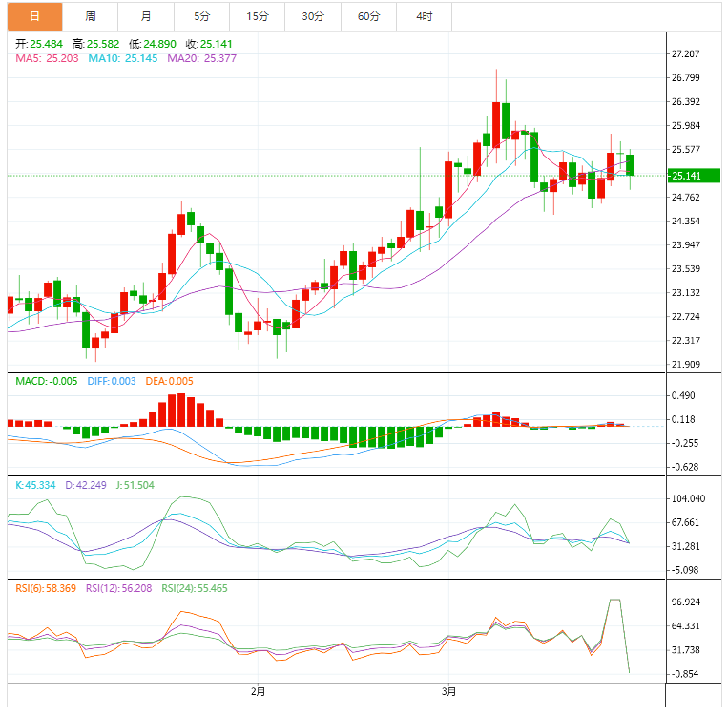Screen dimensions: 728x718
Task: Click the J: 51.504 indicator label
Action: (x=135, y=485)
